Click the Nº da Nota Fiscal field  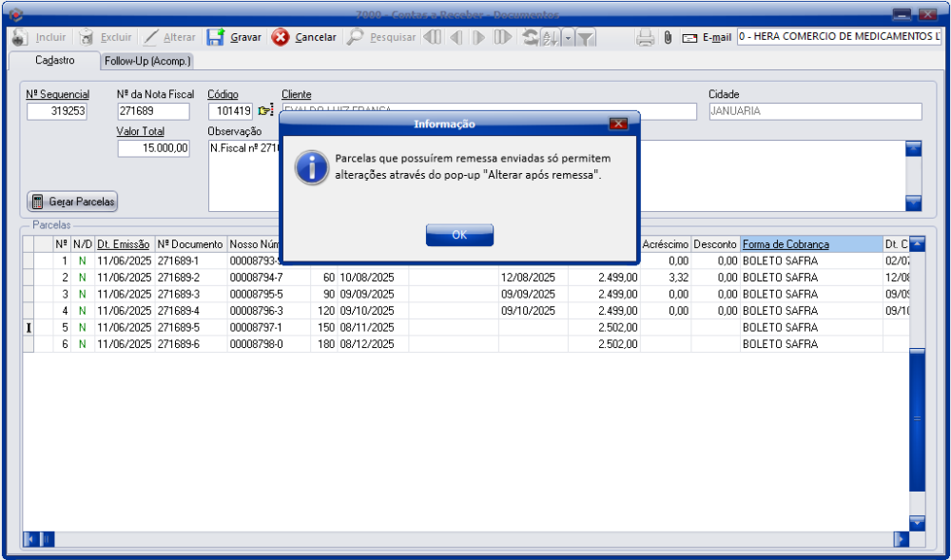click(x=154, y=111)
